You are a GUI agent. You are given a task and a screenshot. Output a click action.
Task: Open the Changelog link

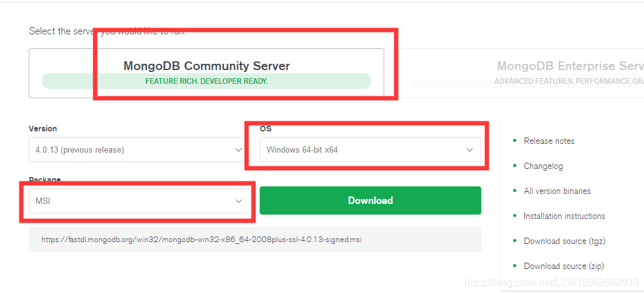(x=543, y=166)
